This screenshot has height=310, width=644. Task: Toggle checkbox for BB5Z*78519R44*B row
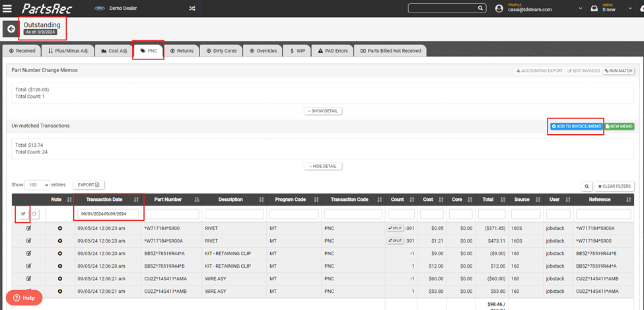pyautogui.click(x=29, y=266)
